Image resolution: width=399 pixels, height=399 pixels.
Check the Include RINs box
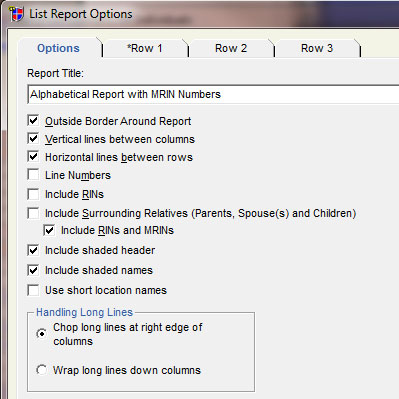point(33,194)
